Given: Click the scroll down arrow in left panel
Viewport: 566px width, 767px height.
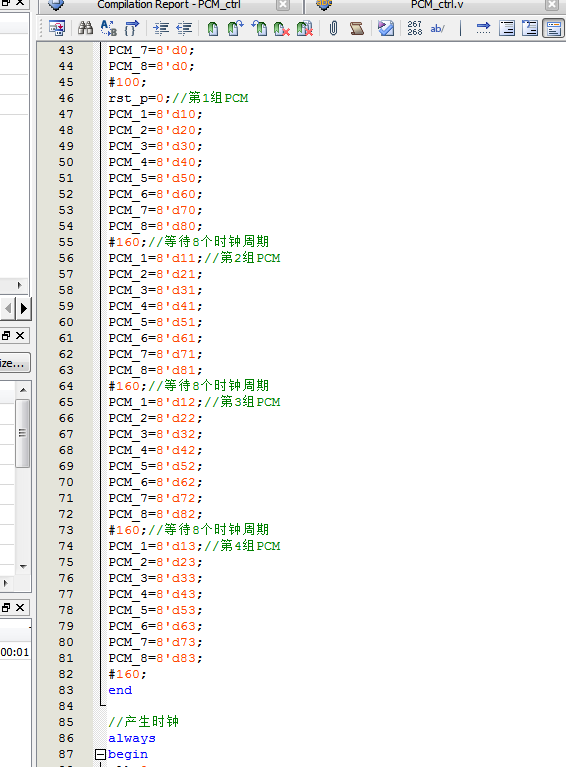Looking at the screenshot, I should (23, 566).
